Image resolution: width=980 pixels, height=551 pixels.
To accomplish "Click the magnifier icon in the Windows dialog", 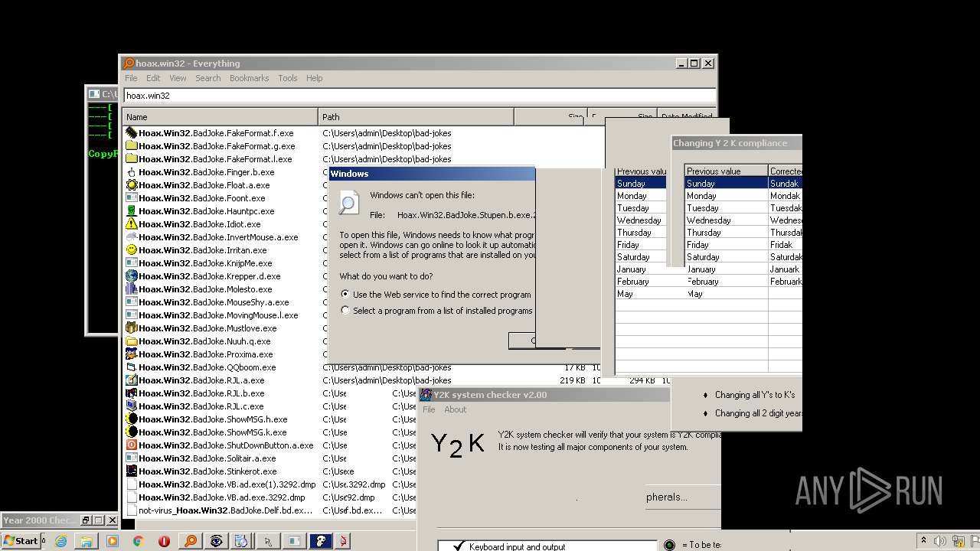I will 349,203.
